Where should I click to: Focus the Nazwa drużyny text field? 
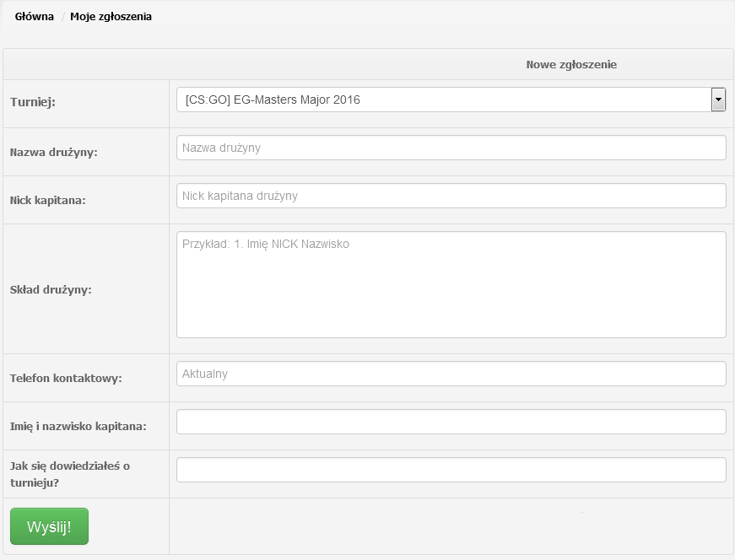point(451,148)
